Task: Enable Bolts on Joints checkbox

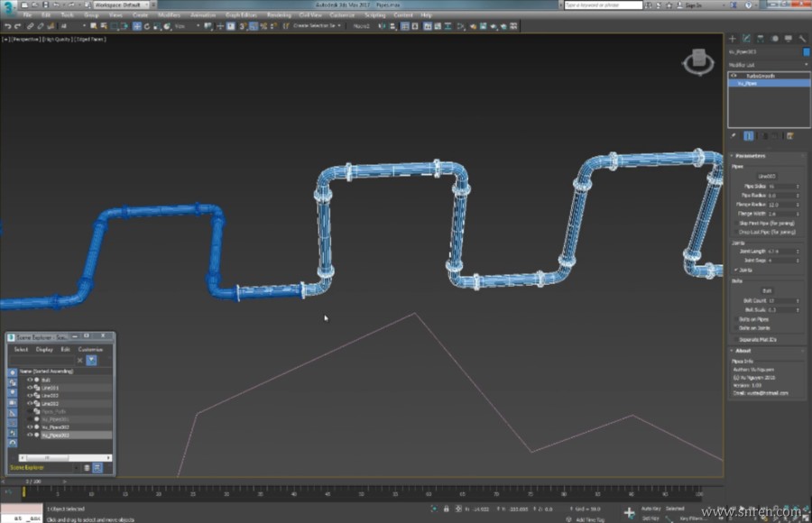Action: (736, 328)
